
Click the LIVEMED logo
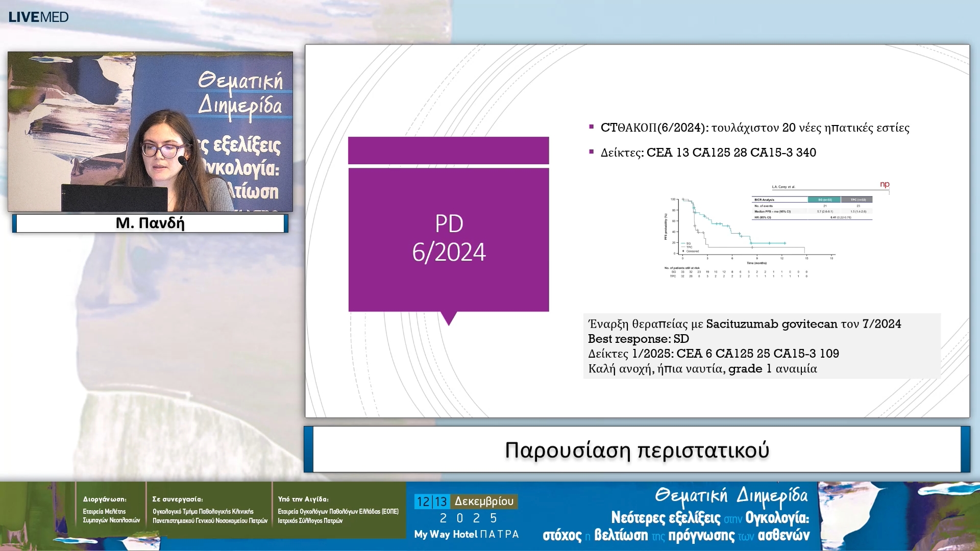point(38,17)
